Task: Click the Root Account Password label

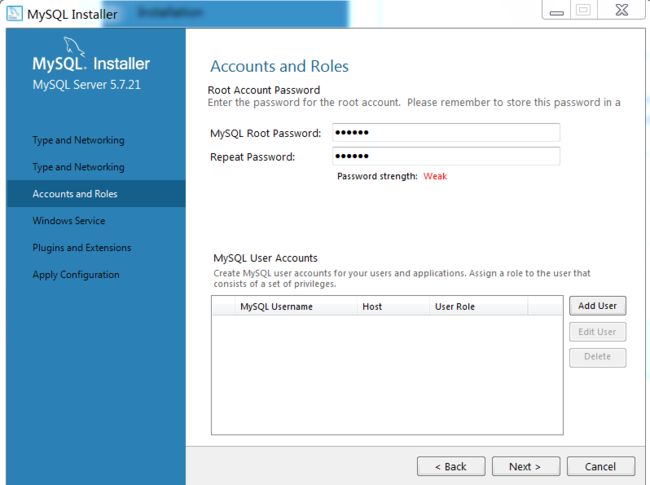Action: coord(264,90)
